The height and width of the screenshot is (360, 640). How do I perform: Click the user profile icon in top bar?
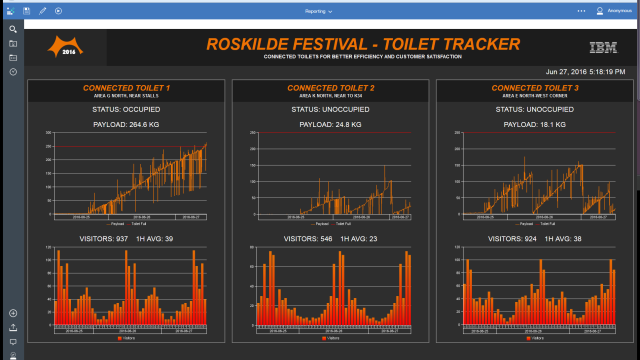pos(600,11)
